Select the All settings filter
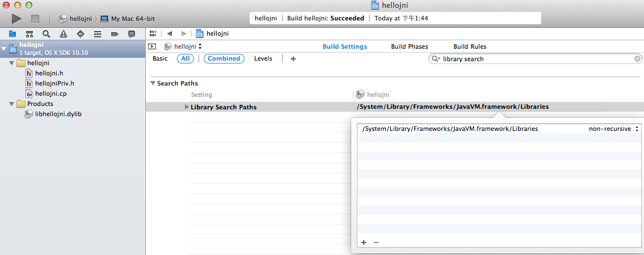Screen dimensions: 644x255 [186, 59]
